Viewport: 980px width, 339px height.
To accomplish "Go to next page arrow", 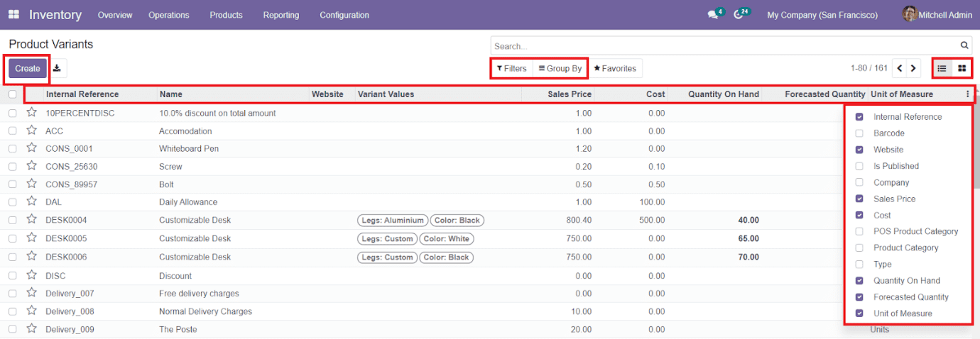I will tap(914, 69).
